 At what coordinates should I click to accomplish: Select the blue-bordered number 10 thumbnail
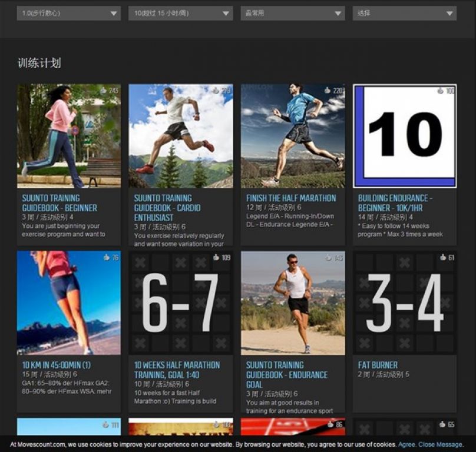pyautogui.click(x=405, y=135)
